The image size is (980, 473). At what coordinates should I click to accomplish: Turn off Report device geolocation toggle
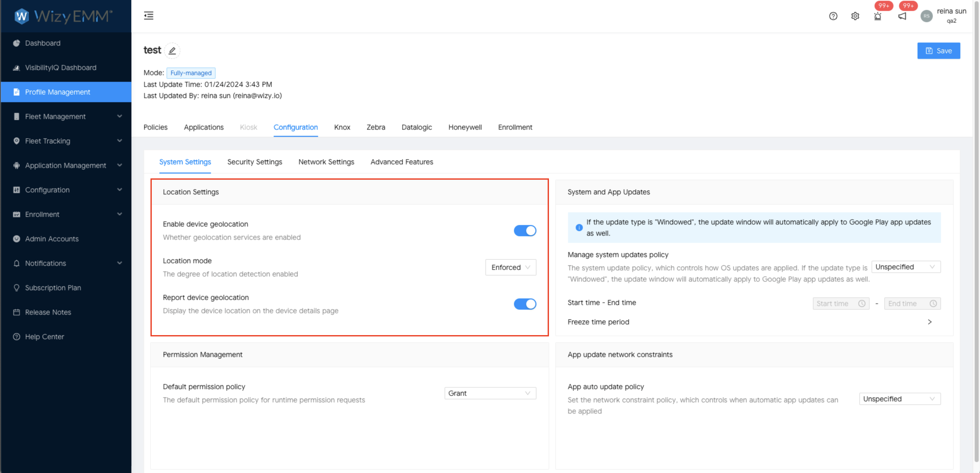[525, 304]
